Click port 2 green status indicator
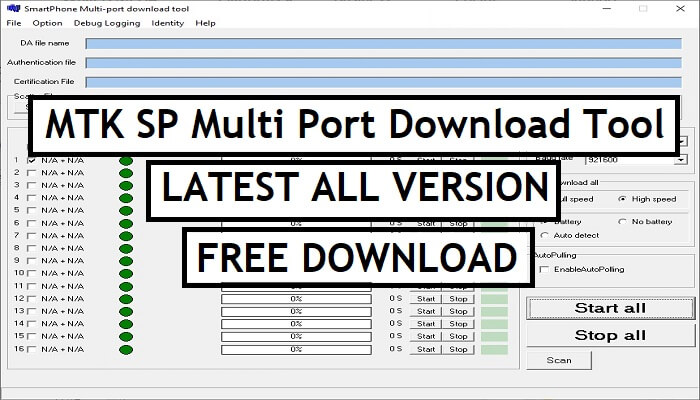700x400 pixels. [126, 173]
